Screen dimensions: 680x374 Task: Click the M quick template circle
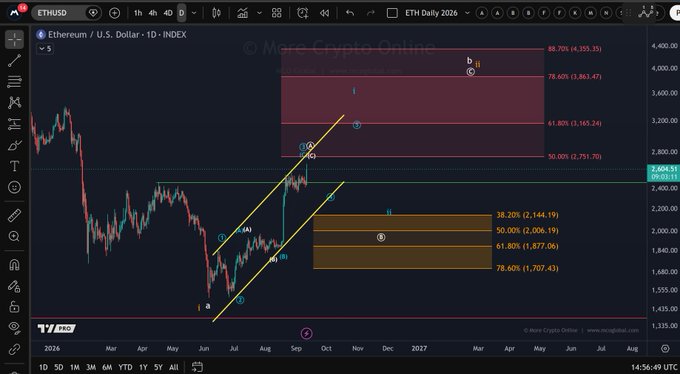[x=590, y=13]
